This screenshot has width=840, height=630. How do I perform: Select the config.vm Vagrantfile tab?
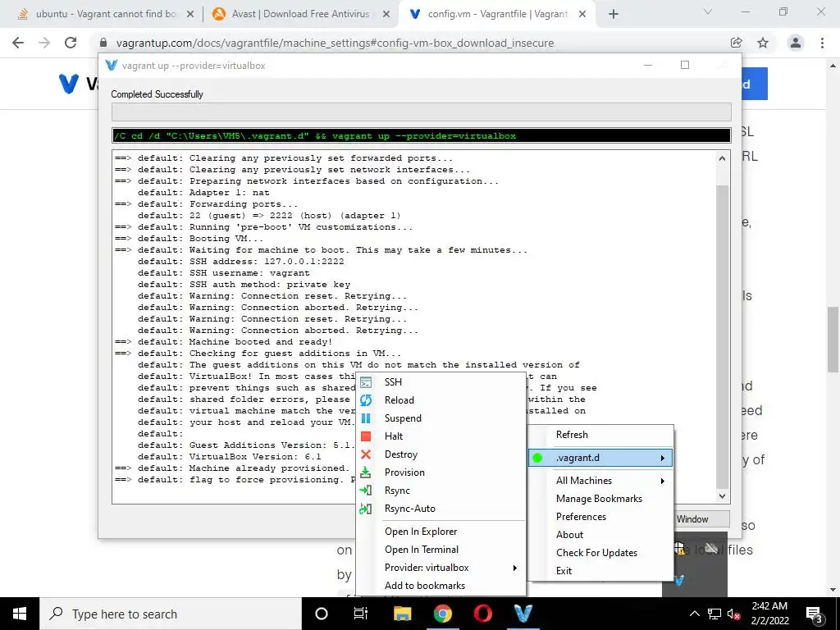(x=498, y=14)
